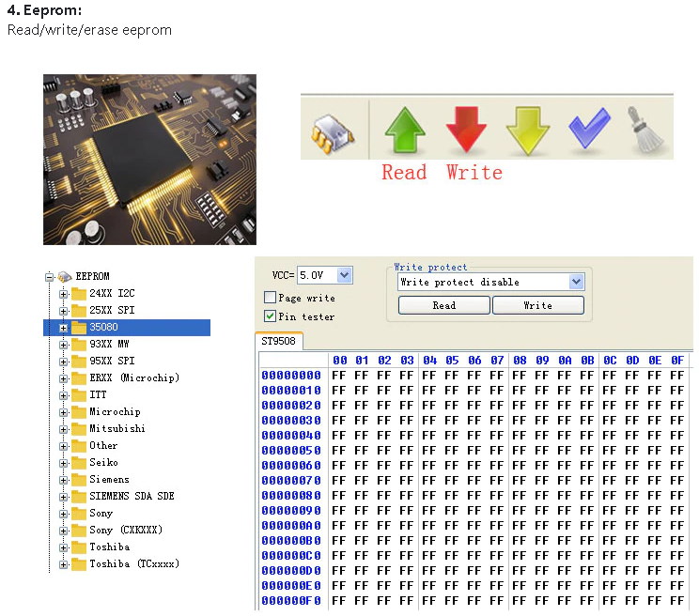
Task: Click the 0F column header in hex grid
Action: coord(677,361)
